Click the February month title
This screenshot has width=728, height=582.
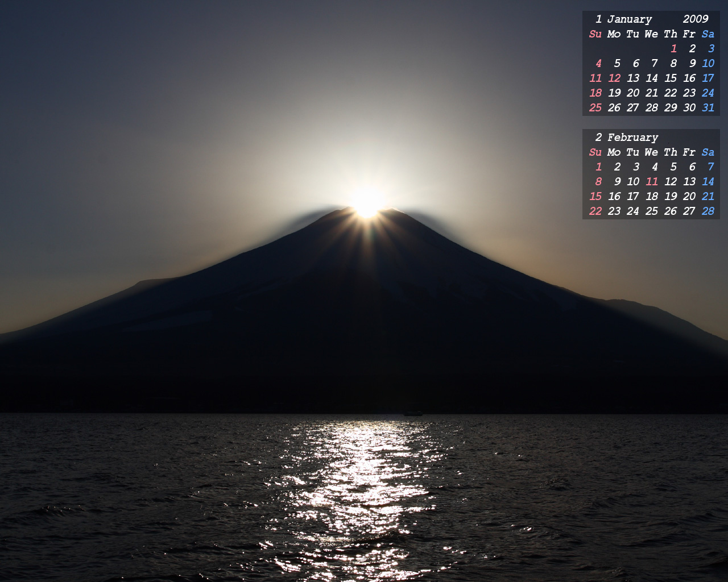click(x=632, y=138)
